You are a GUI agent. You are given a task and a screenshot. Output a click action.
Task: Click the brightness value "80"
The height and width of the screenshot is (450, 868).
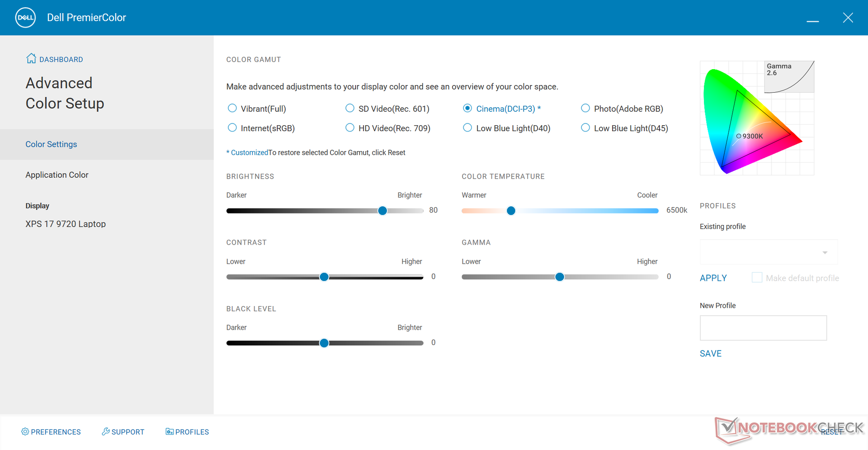(x=434, y=210)
